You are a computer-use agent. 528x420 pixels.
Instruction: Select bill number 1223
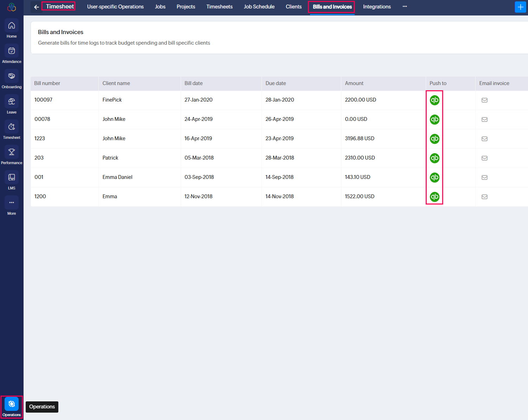40,138
